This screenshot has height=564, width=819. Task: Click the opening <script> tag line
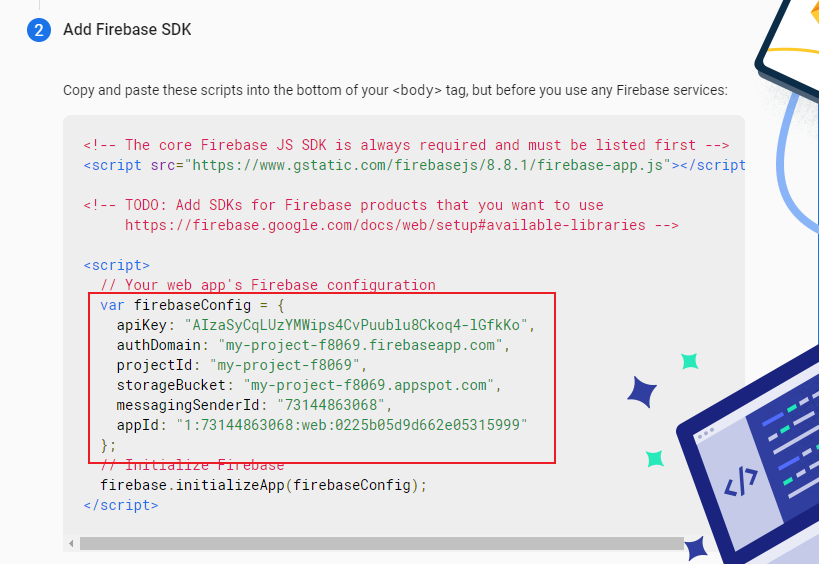[117, 265]
